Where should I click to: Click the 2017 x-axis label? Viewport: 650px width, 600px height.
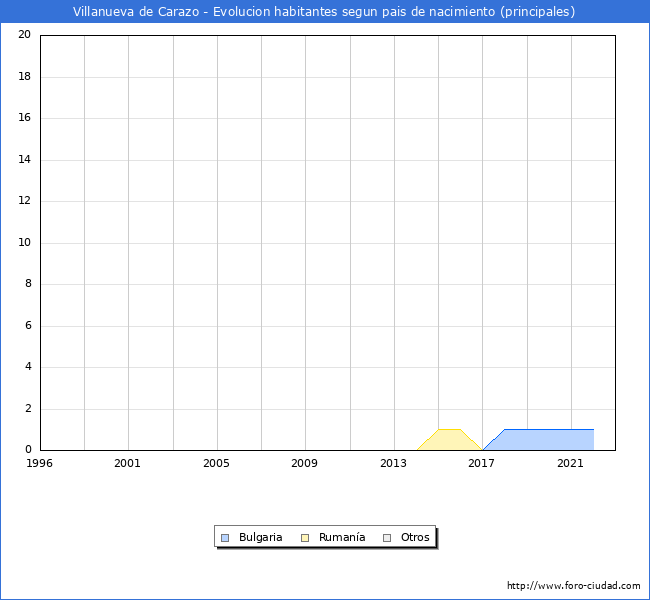pos(481,463)
